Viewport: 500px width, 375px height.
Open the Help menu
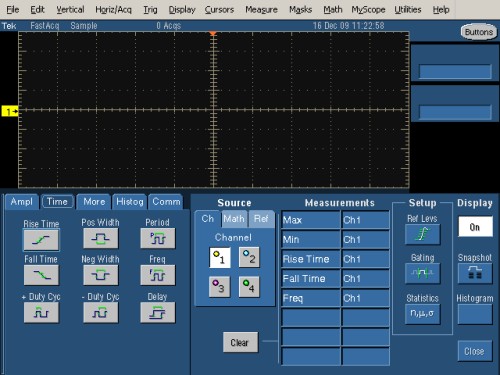point(441,10)
